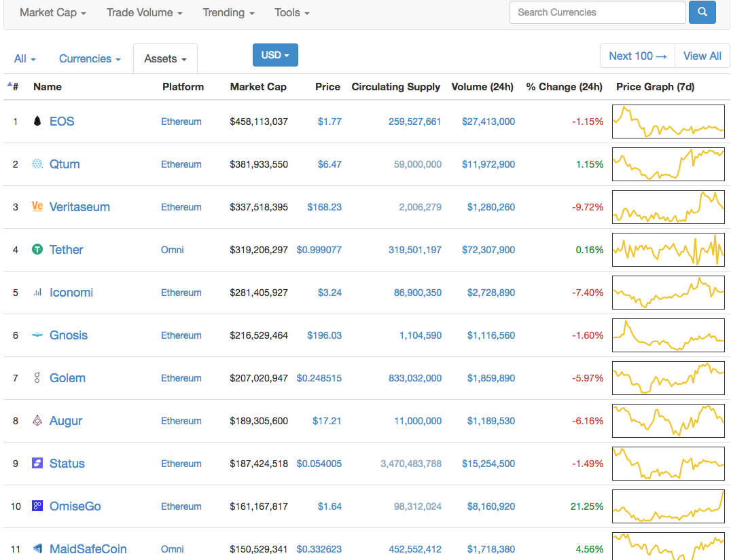
Task: Switch to the Currencies tab
Action: (90, 59)
